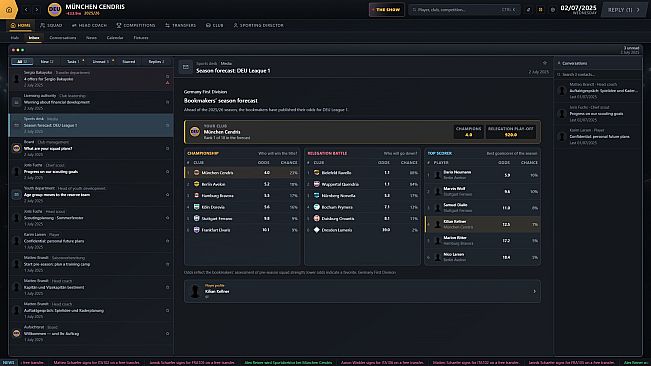Screen dimensions: 651x366
Task: Click the REPLY continue button
Action: pyautogui.click(x=624, y=10)
